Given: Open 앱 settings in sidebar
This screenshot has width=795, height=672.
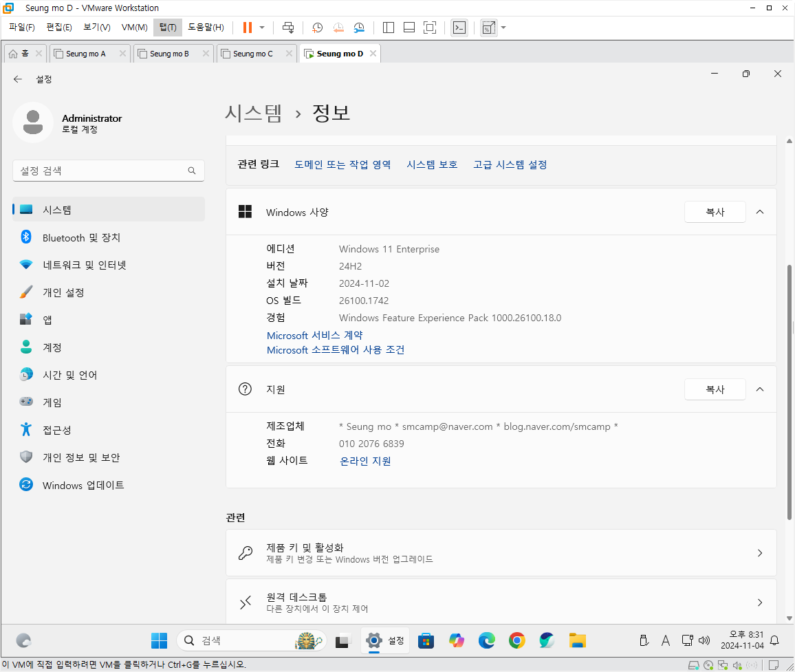Looking at the screenshot, I should pyautogui.click(x=109, y=320).
